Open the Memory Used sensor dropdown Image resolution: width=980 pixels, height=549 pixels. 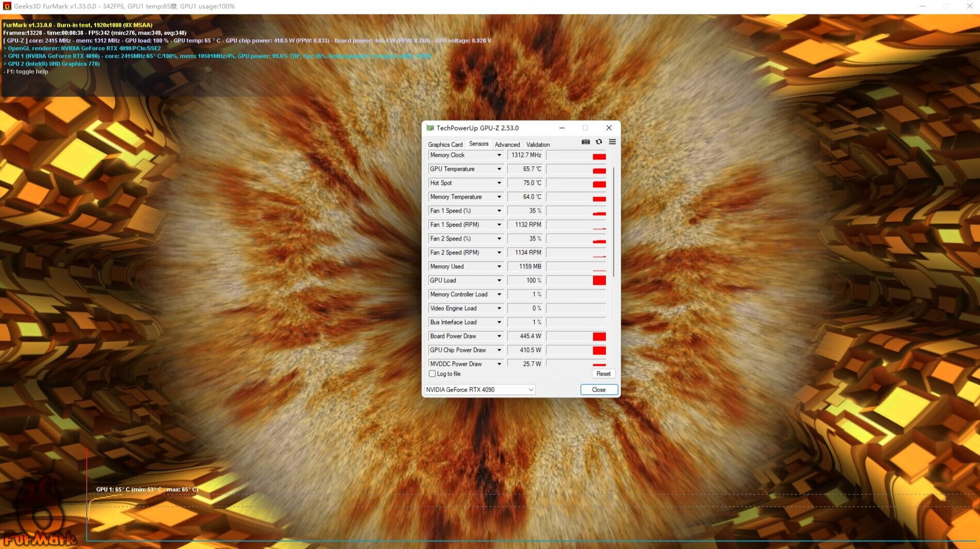click(499, 267)
